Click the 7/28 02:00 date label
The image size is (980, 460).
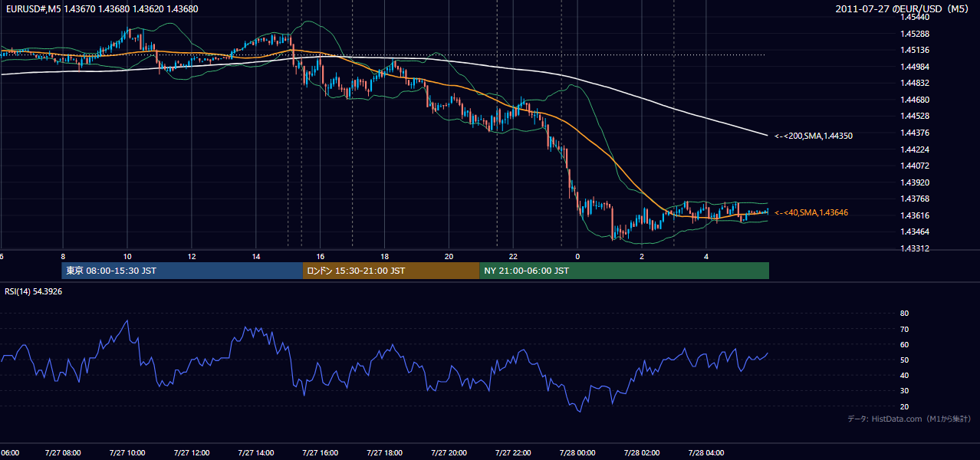point(643,453)
